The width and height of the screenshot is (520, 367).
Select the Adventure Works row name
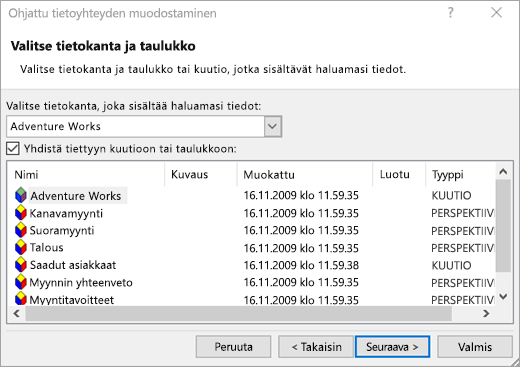pos(76,196)
